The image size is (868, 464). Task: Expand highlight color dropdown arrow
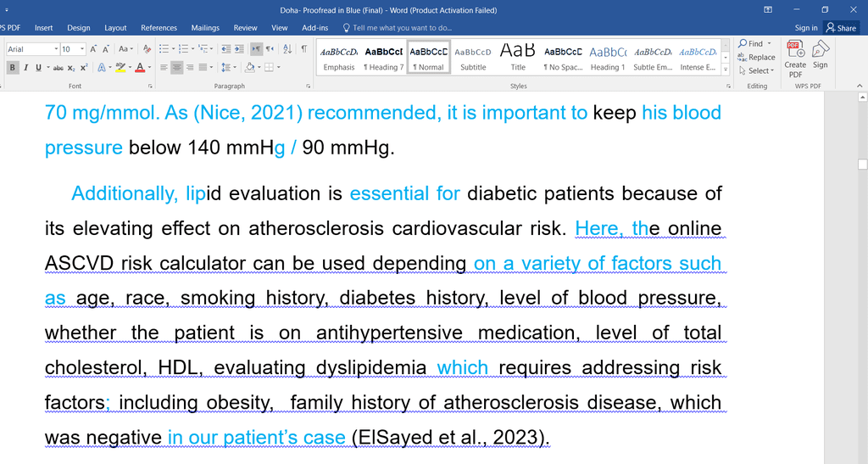tap(130, 68)
